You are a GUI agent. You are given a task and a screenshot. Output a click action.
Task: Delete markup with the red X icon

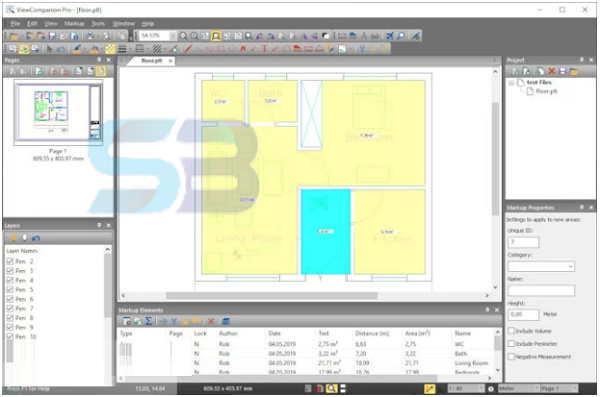211,321
